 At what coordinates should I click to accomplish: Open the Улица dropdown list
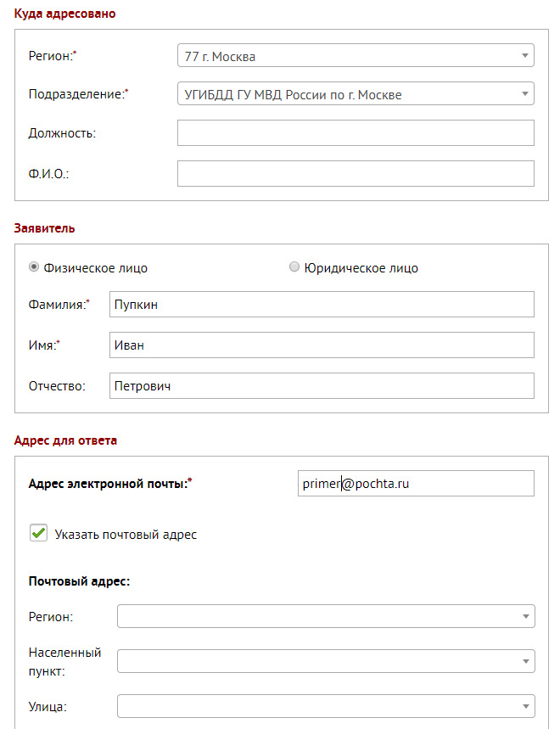pyautogui.click(x=326, y=706)
